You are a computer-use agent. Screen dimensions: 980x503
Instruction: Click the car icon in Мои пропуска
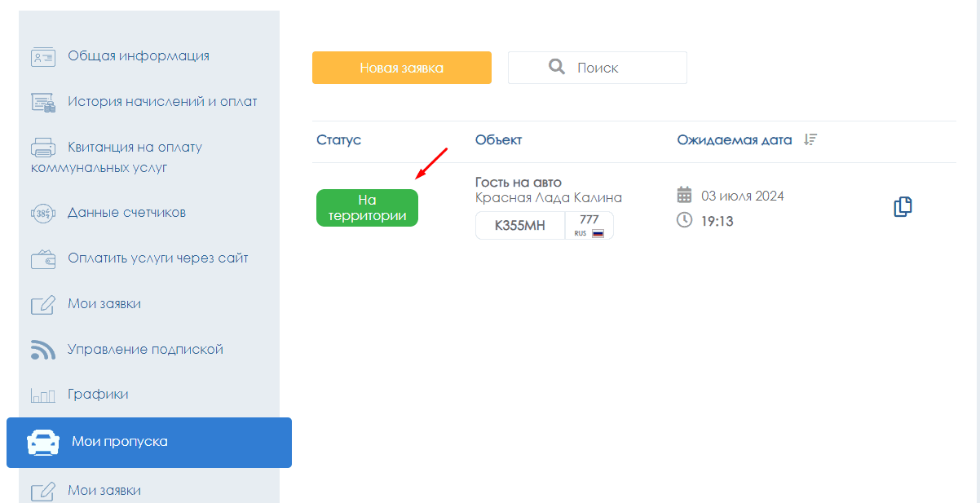(x=43, y=443)
